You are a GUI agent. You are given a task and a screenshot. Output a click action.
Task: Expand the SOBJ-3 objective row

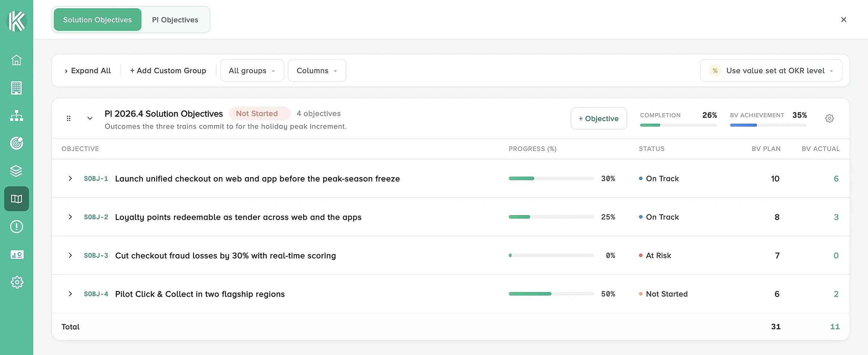(x=70, y=256)
